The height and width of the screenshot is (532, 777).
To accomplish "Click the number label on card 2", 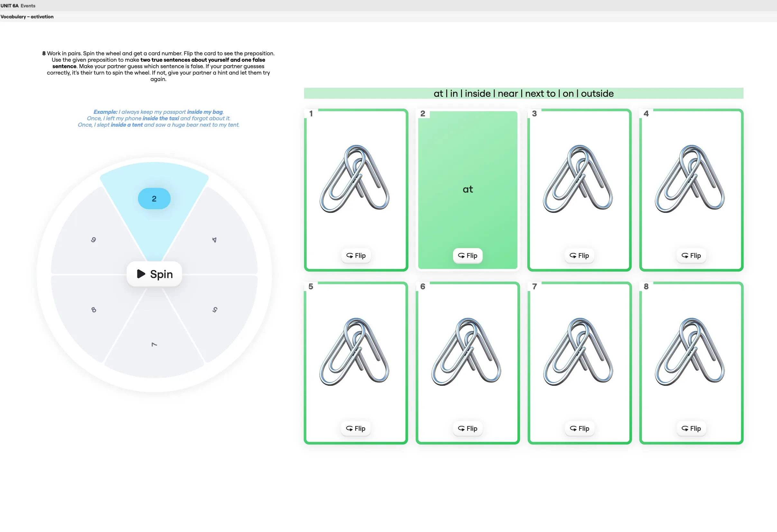I will tap(422, 113).
